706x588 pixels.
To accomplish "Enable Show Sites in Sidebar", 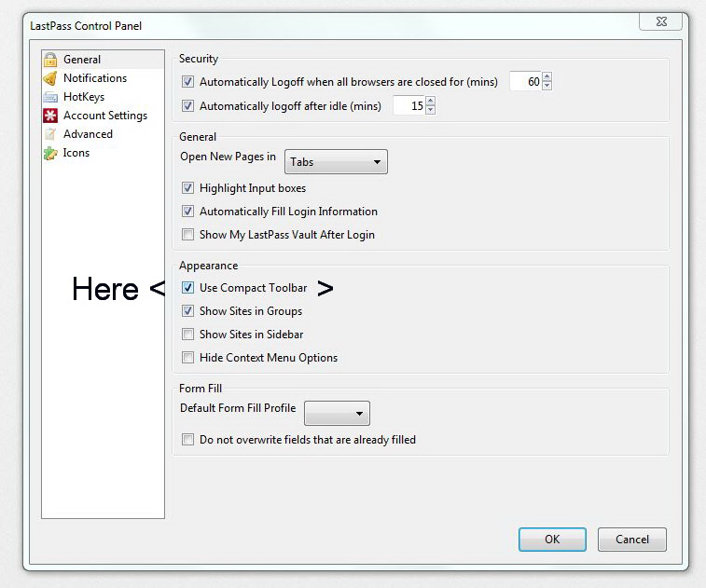I will [187, 335].
